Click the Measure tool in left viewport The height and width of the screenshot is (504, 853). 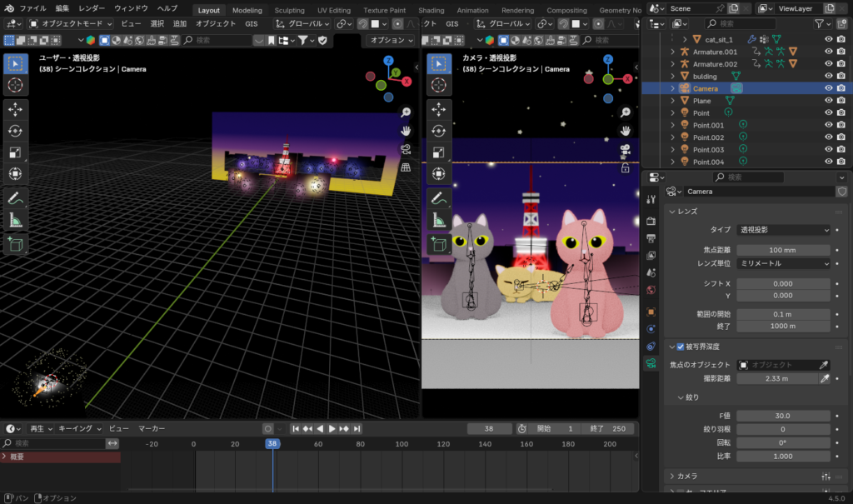click(16, 220)
